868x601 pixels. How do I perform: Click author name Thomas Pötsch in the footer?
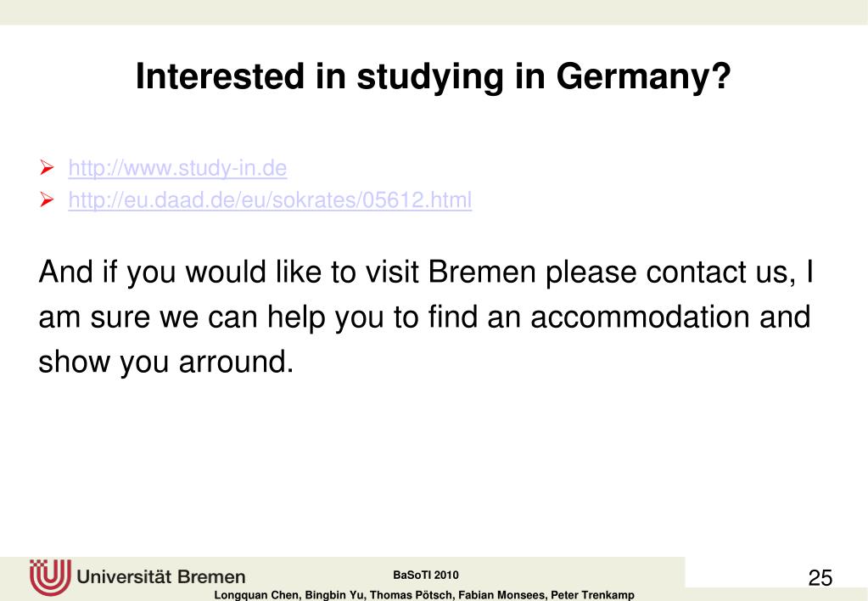[x=412, y=595]
